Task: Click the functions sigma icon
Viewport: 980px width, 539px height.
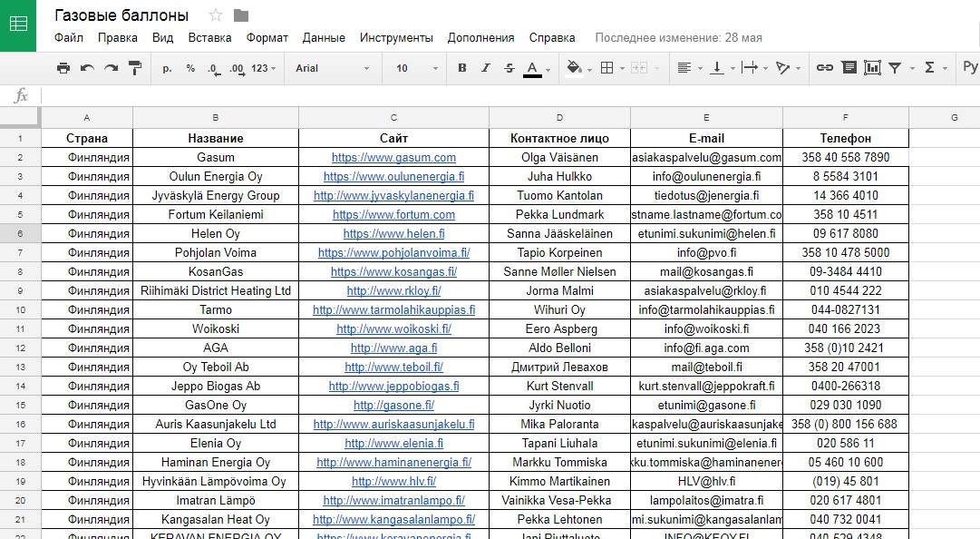Action: click(x=929, y=68)
